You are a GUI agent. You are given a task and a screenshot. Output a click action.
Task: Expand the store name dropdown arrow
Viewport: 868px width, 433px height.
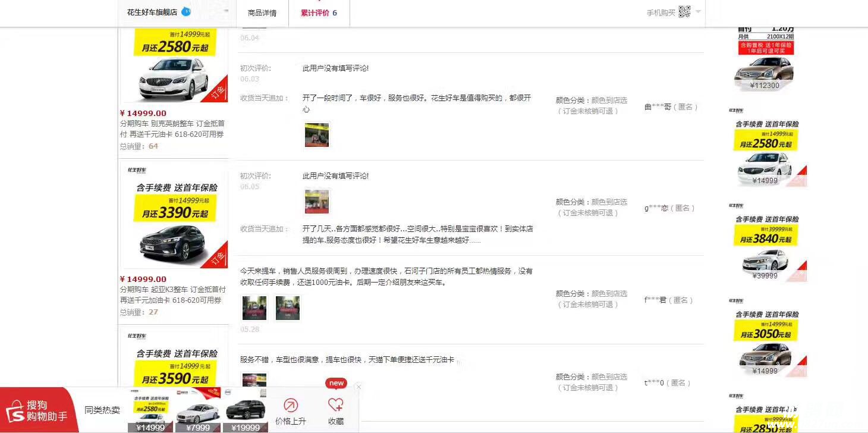pyautogui.click(x=226, y=11)
